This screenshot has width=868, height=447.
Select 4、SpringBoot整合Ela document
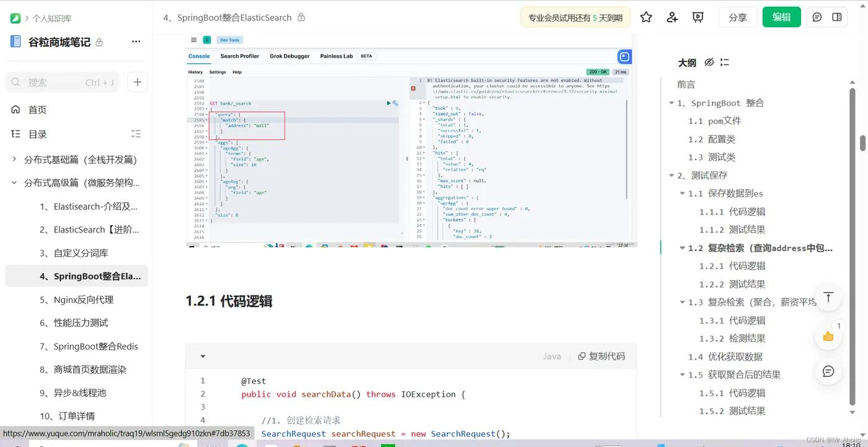[x=77, y=276]
